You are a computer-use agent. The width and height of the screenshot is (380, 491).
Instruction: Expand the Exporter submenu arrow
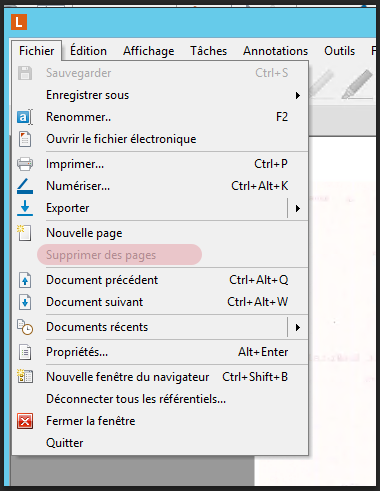pyautogui.click(x=297, y=208)
